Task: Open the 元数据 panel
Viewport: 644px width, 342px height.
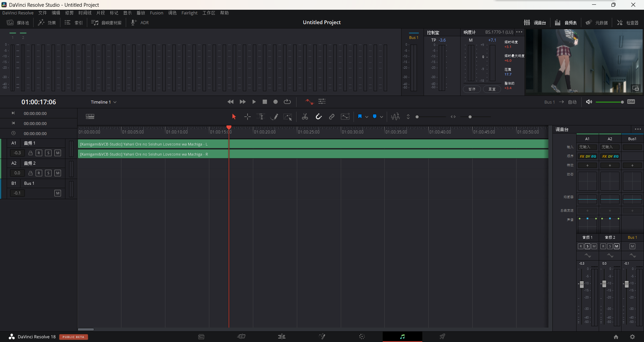Action: point(597,23)
